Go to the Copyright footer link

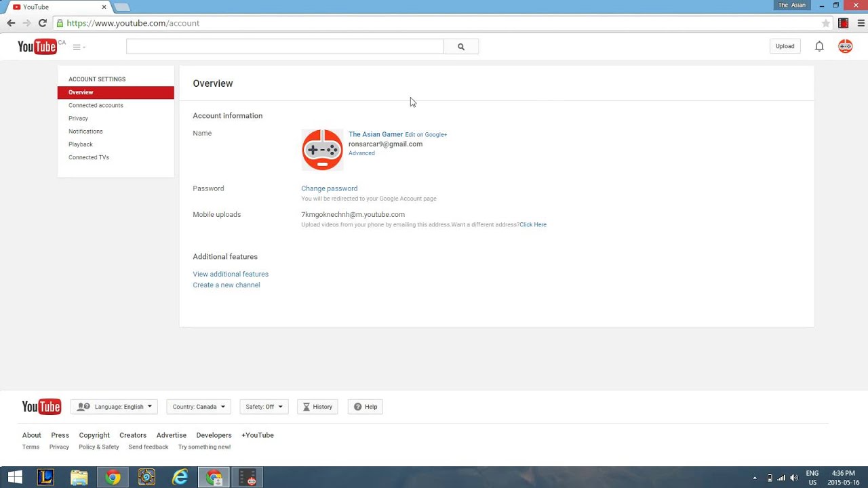94,435
